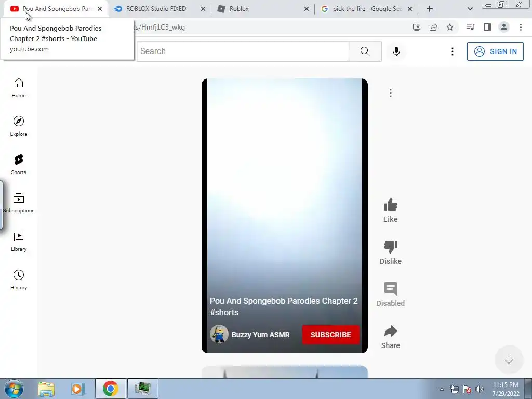Open the volume control in tray
Image resolution: width=532 pixels, height=399 pixels.
tap(480, 389)
